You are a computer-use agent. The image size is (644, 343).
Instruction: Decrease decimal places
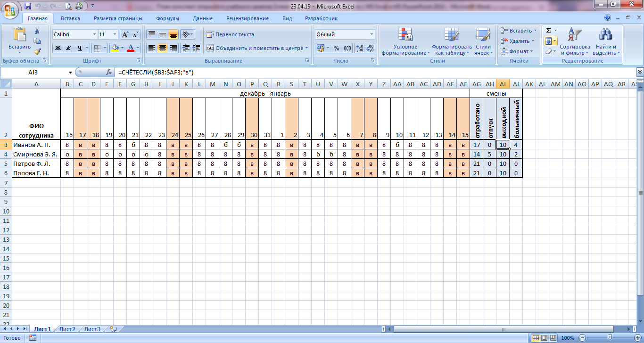point(370,48)
